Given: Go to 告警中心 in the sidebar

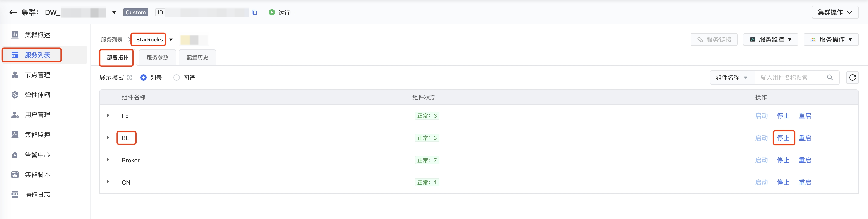Looking at the screenshot, I should [37, 155].
